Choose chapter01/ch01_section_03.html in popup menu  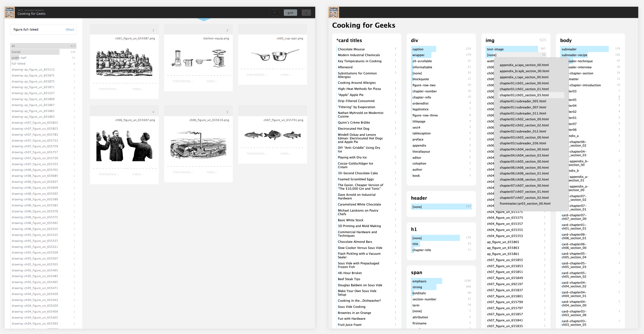(x=524, y=95)
